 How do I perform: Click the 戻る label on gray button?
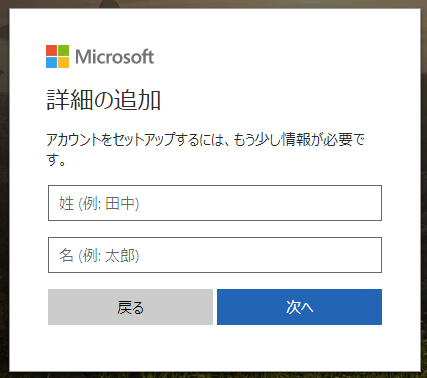point(130,307)
